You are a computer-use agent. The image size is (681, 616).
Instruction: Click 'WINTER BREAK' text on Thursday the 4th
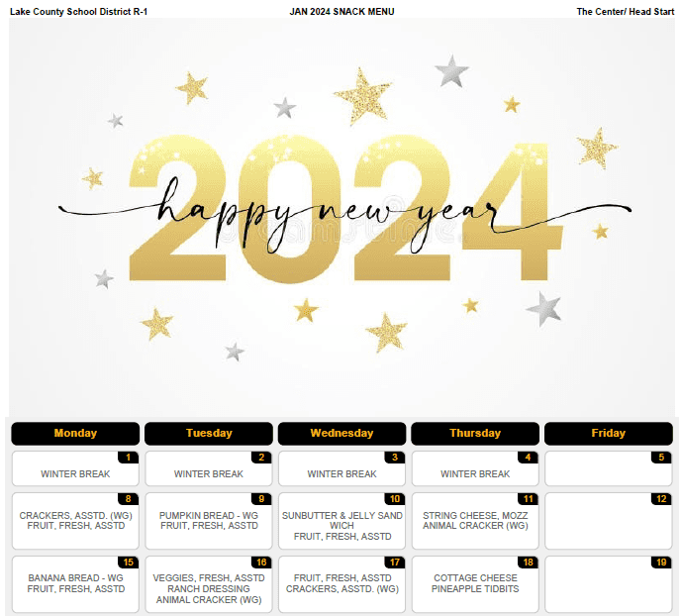(475, 474)
